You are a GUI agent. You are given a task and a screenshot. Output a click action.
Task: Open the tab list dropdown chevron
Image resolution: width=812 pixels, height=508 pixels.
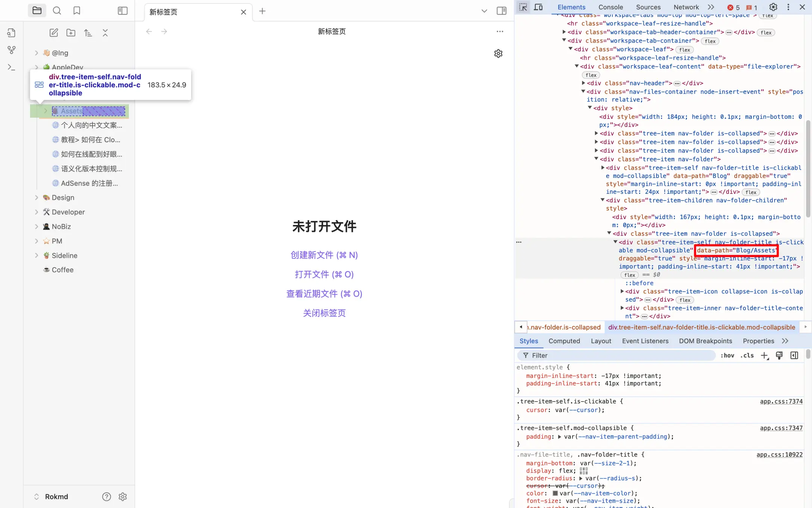coord(484,11)
